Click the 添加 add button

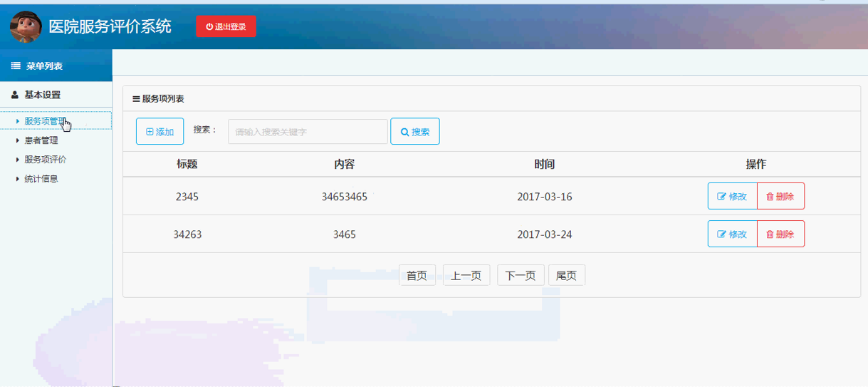pyautogui.click(x=160, y=132)
